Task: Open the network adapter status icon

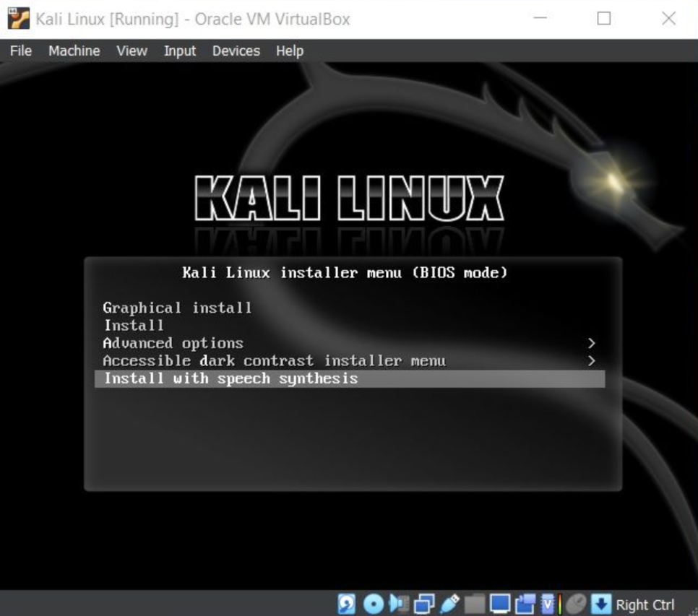Action: pyautogui.click(x=424, y=604)
